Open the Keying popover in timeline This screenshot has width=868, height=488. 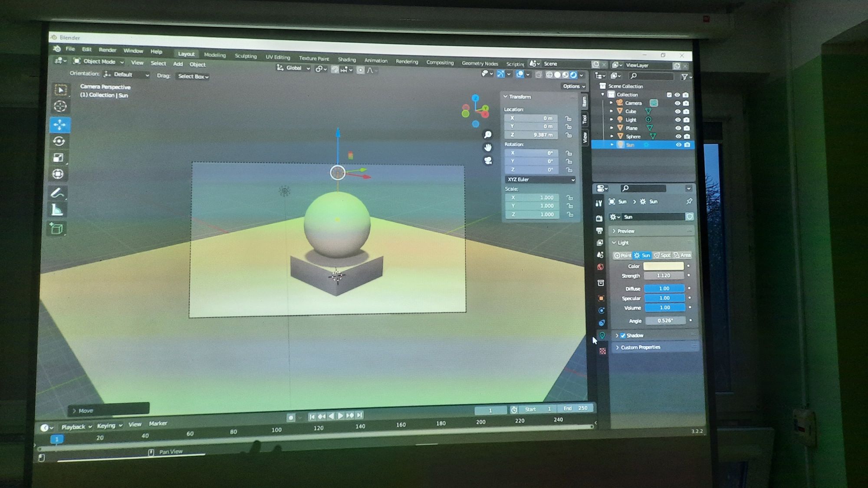pos(109,426)
